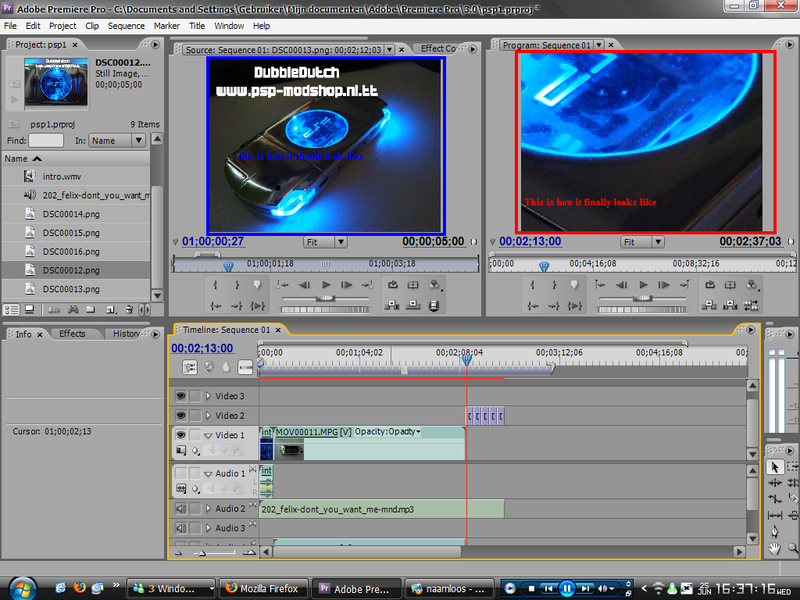Switch to the History tab
This screenshot has width=800, height=600.
point(126,334)
